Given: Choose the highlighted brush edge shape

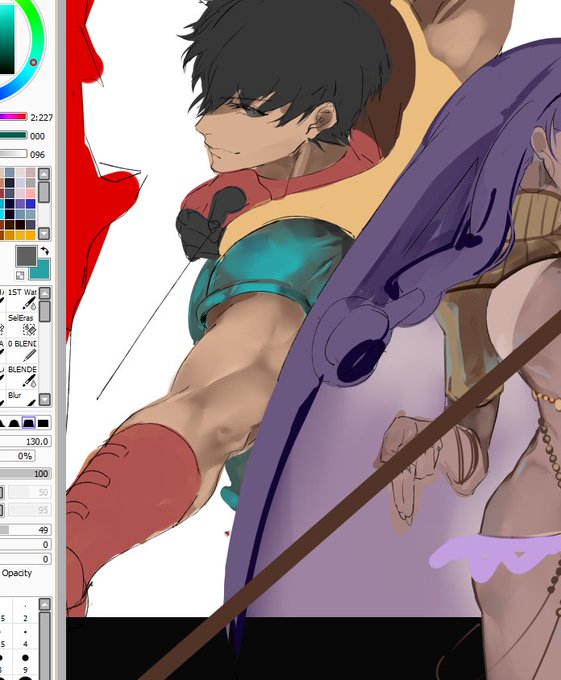Looking at the screenshot, I should tap(29, 423).
